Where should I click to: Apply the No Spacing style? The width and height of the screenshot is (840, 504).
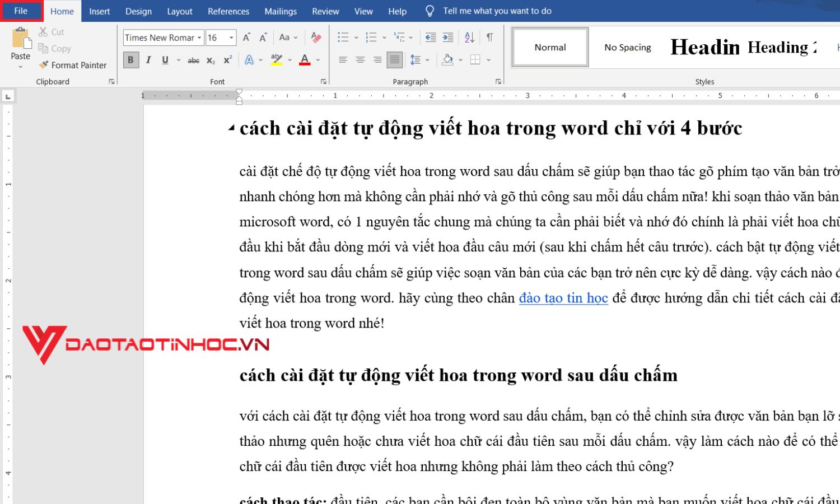pos(627,47)
